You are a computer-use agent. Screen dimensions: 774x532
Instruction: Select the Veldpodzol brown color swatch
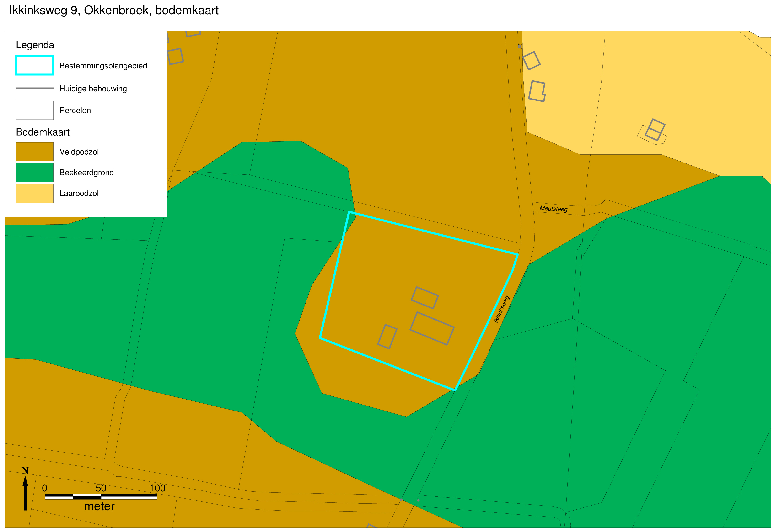[35, 152]
